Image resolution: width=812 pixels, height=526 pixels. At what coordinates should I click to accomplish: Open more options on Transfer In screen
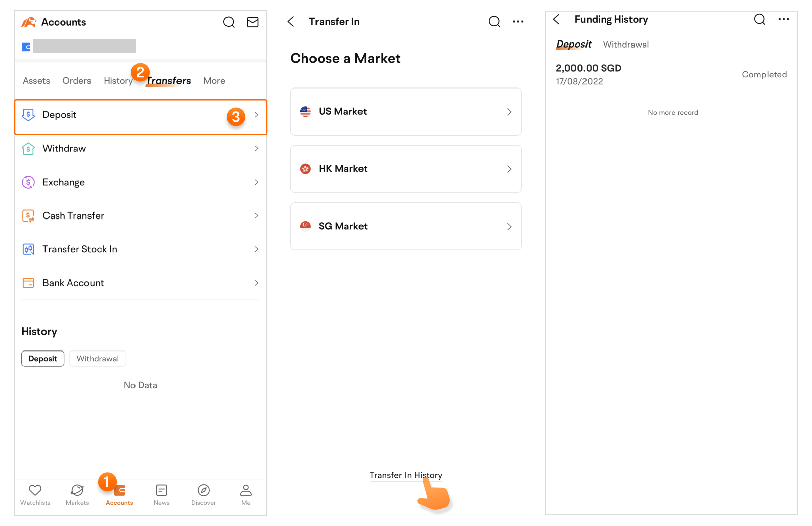pyautogui.click(x=518, y=22)
